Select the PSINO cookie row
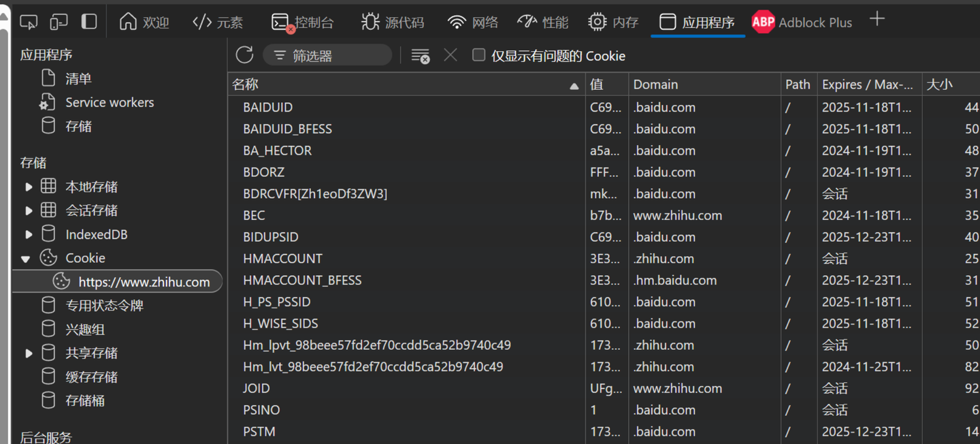Image resolution: width=980 pixels, height=444 pixels. click(604, 410)
